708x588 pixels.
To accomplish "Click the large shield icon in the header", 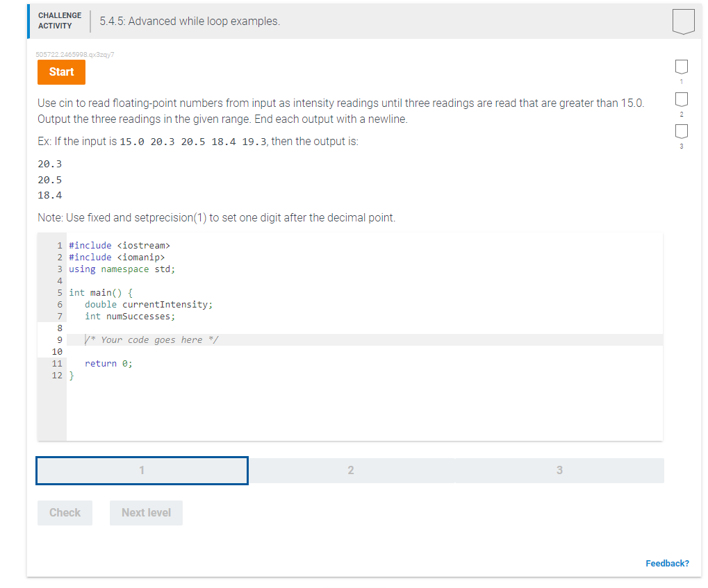I will [683, 21].
